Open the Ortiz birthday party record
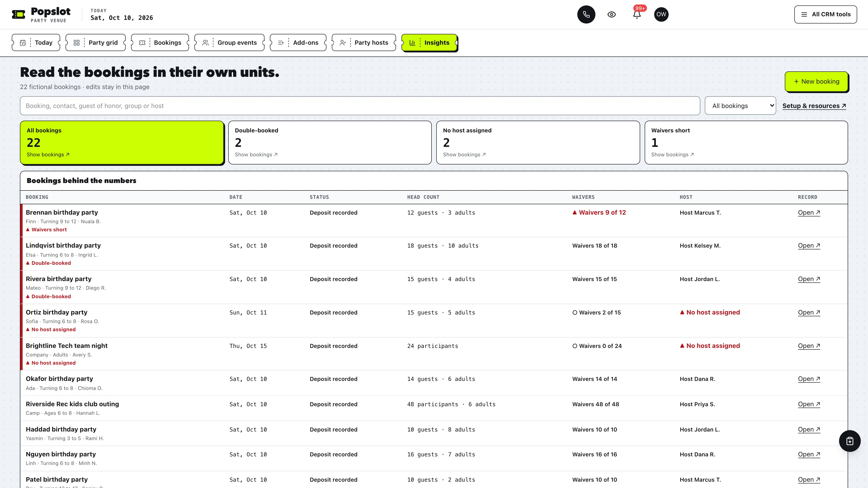Screen dimensions: 868x488 809,312
